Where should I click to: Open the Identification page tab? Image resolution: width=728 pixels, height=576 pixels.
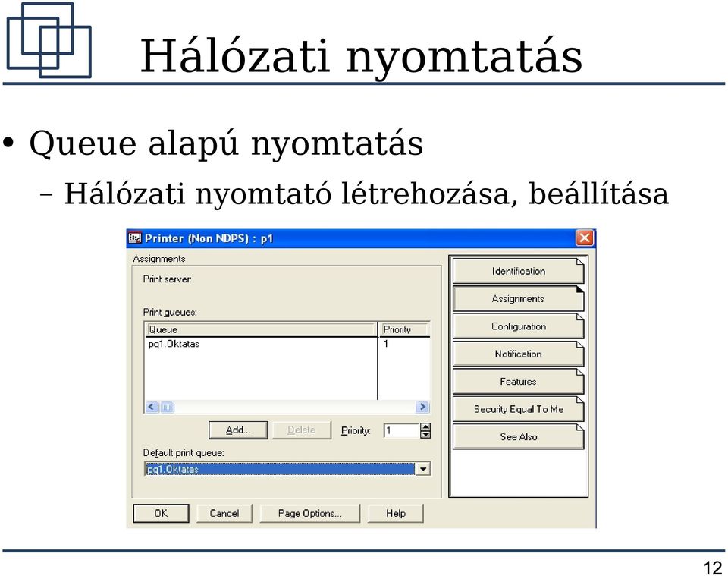coord(518,271)
